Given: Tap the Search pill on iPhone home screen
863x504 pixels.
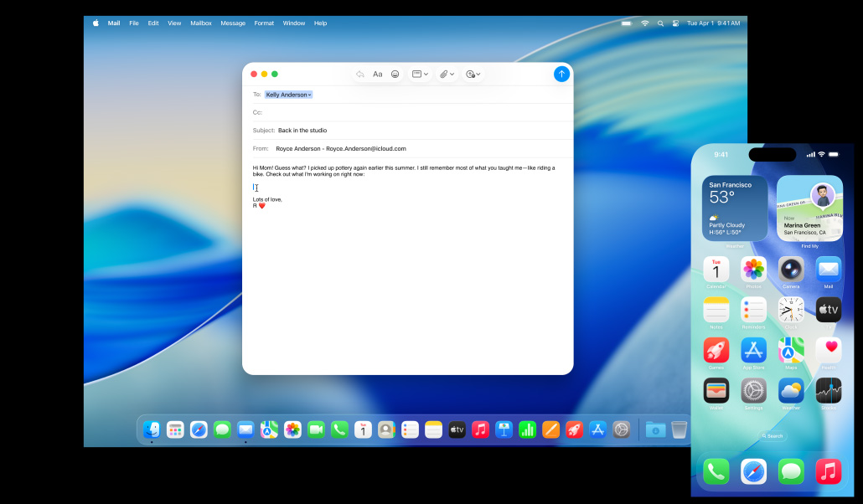Looking at the screenshot, I should tap(773, 436).
